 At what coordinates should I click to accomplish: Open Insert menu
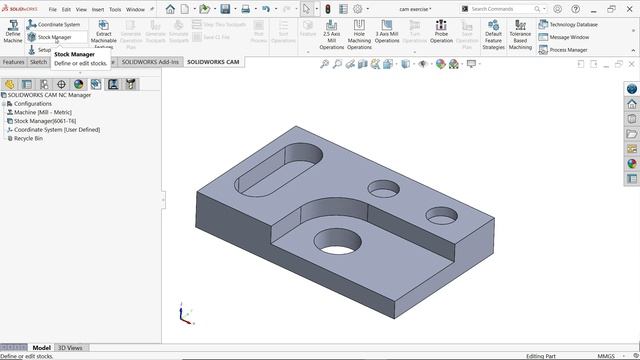tap(98, 9)
